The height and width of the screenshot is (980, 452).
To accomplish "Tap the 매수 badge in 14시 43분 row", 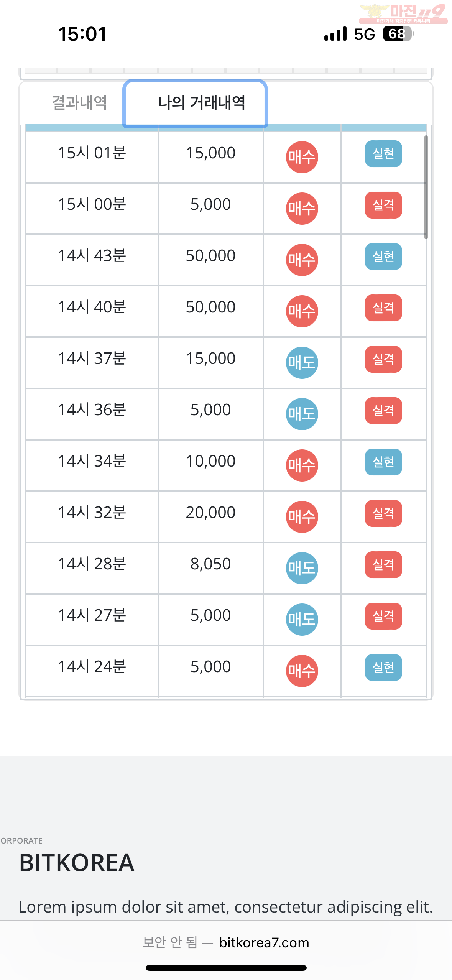I will point(302,260).
